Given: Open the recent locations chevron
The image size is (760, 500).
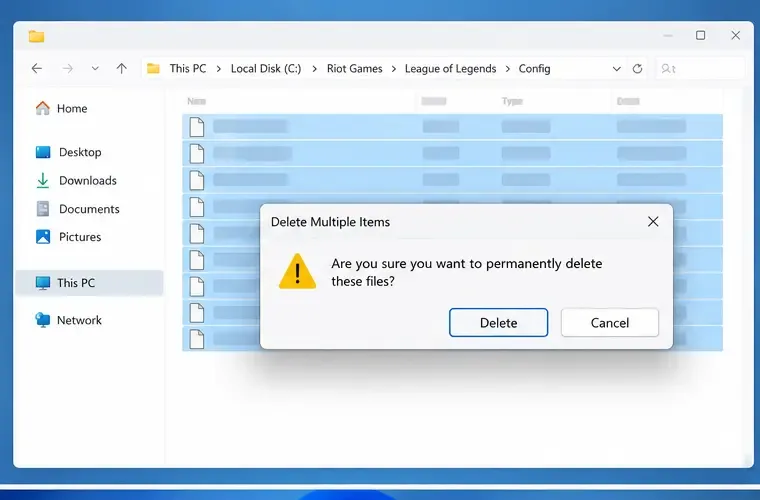Looking at the screenshot, I should 95,68.
